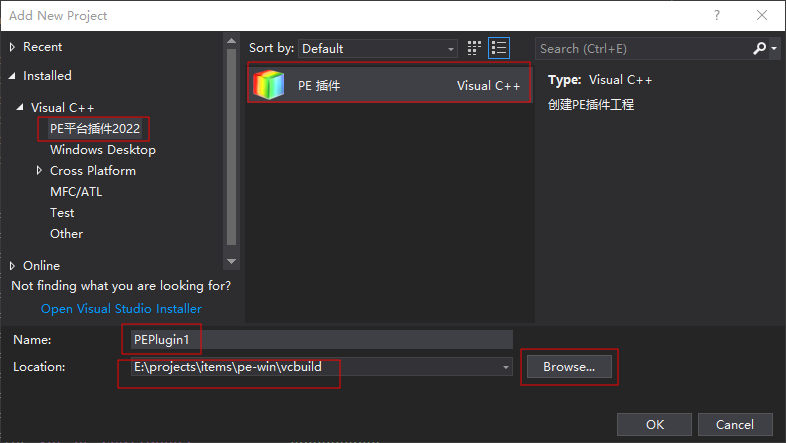Click the Browse... button
The width and height of the screenshot is (786, 443).
pos(569,367)
